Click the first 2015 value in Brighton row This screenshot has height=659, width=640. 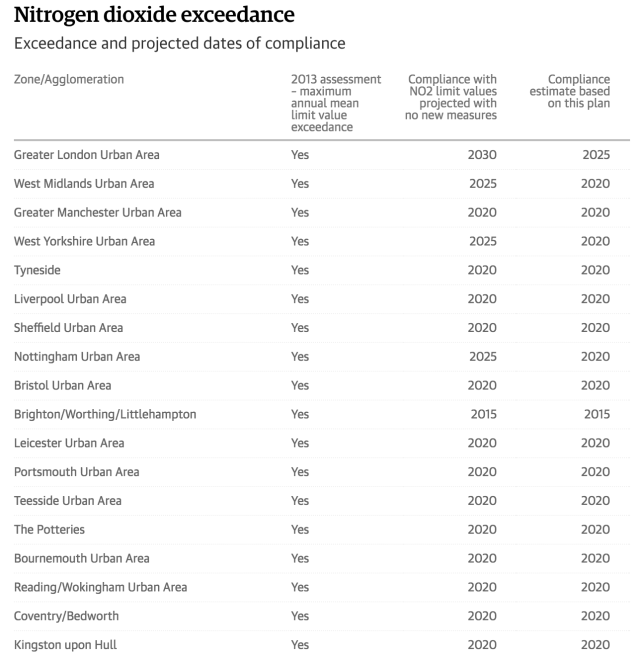click(482, 414)
